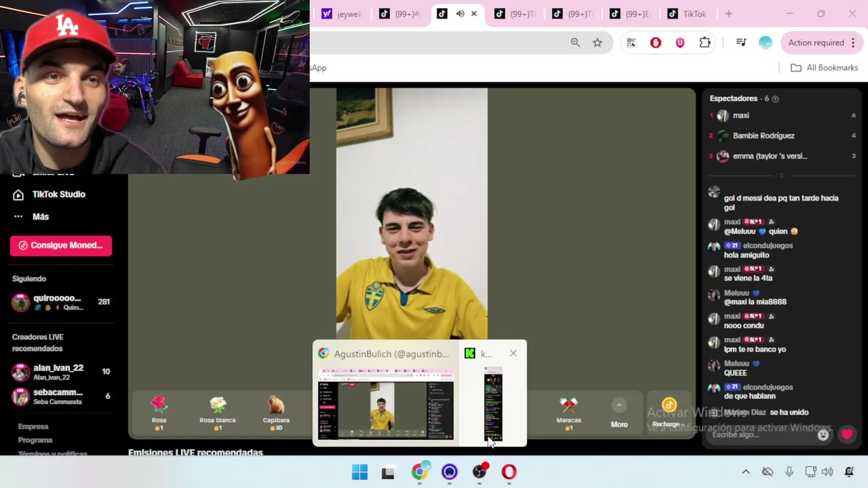
Task: Open the red Opera-style extension icon
Action: pos(656,43)
